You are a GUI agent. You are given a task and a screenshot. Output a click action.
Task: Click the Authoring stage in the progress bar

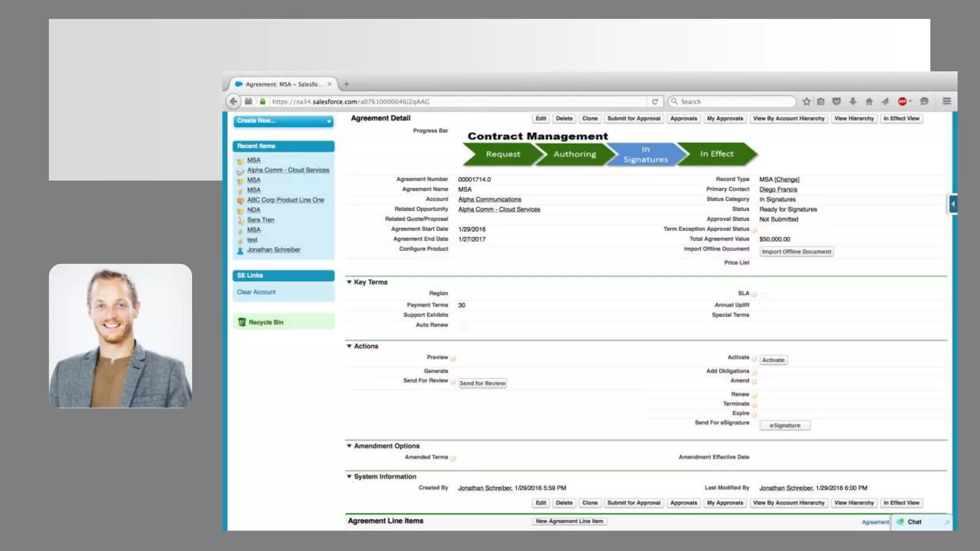tap(574, 154)
